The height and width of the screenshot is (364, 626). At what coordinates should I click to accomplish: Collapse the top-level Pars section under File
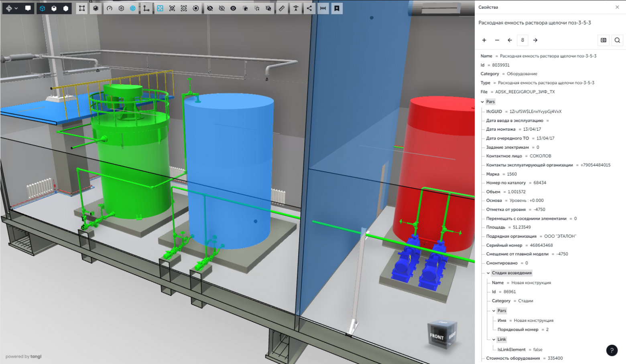[482, 102]
